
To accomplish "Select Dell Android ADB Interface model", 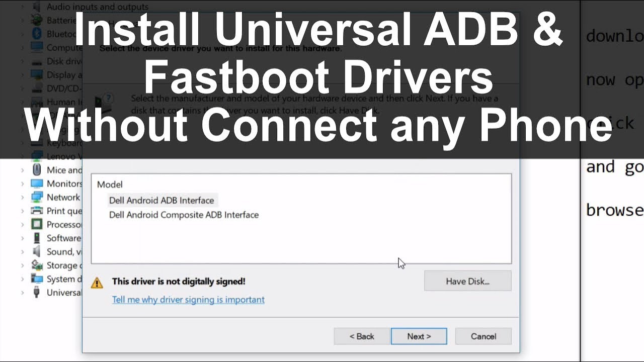I will coord(162,200).
